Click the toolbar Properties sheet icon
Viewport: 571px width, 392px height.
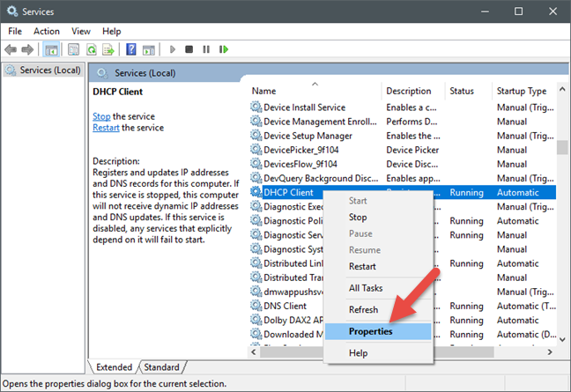(x=73, y=49)
